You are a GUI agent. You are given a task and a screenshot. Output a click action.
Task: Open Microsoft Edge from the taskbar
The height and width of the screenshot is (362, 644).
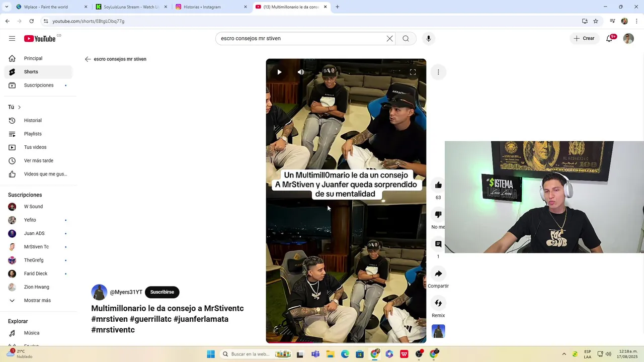point(345,354)
